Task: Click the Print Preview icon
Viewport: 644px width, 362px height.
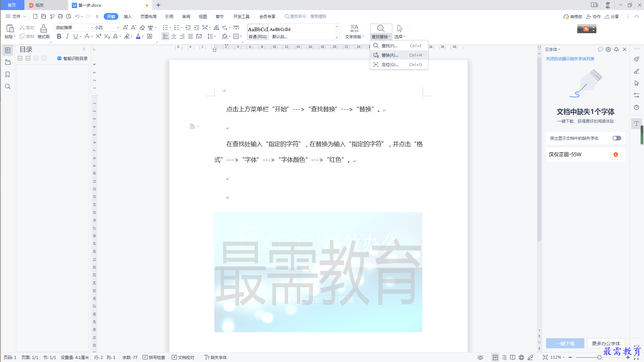Action: coord(69,16)
